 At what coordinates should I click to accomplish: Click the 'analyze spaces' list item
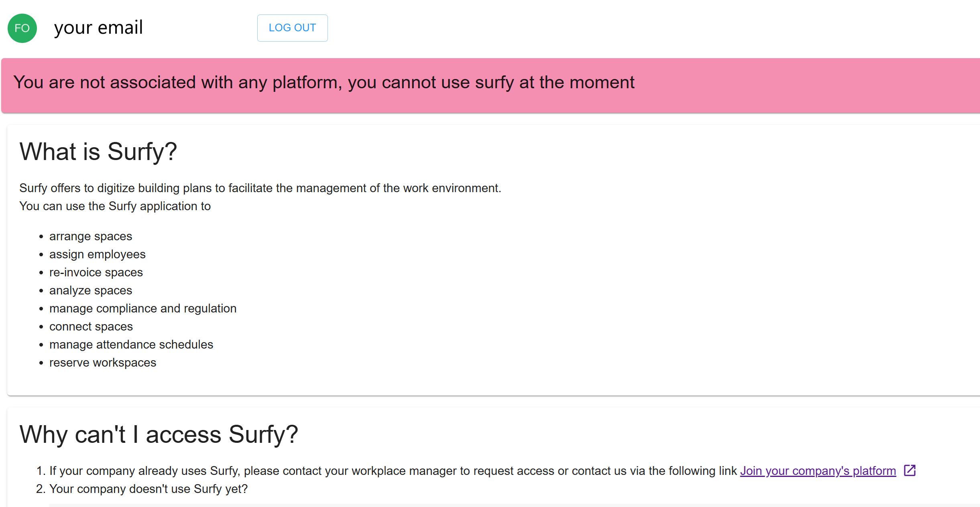pyautogui.click(x=91, y=290)
